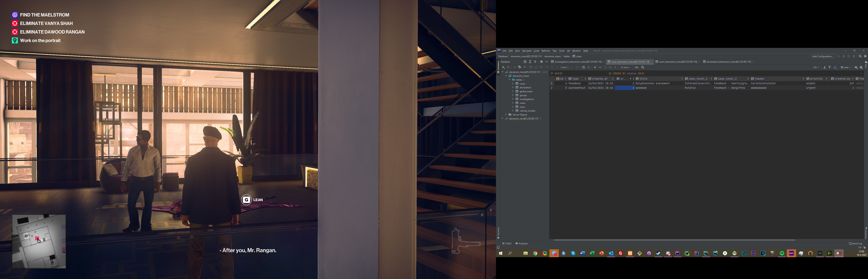868x279 pixels.
Task: Open Spotify from the Windows taskbar
Action: pos(782,253)
